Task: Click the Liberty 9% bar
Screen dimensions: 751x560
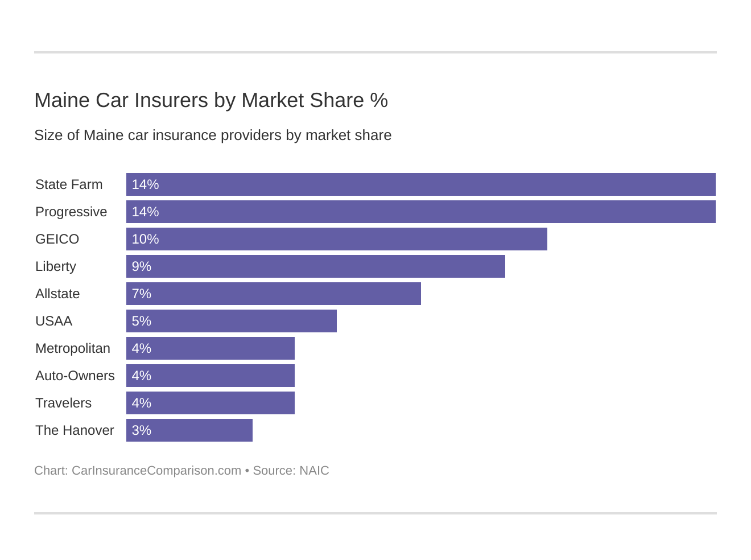Action: (x=315, y=266)
